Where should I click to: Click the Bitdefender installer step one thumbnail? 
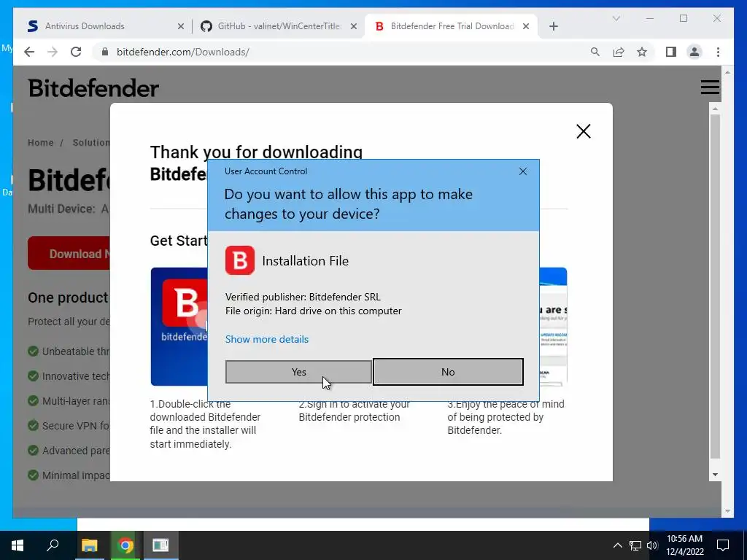point(179,326)
